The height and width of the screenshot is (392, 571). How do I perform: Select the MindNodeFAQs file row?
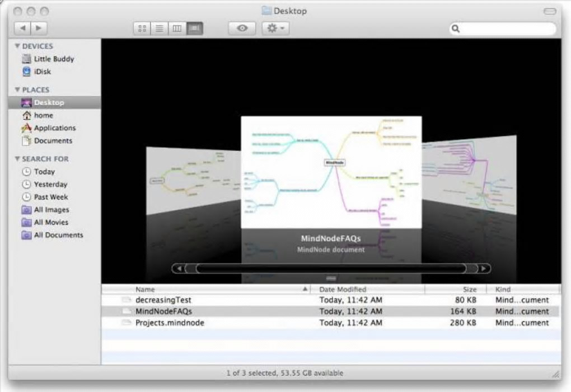tap(331, 311)
